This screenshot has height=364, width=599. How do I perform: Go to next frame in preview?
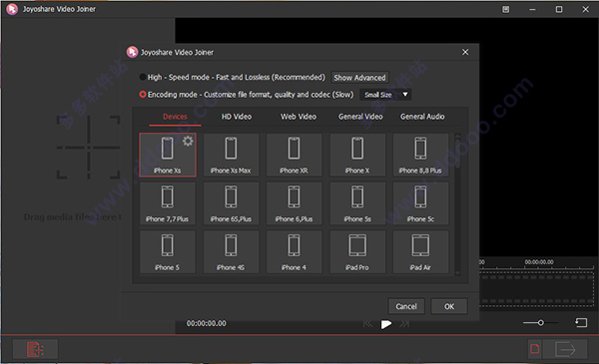(x=404, y=324)
